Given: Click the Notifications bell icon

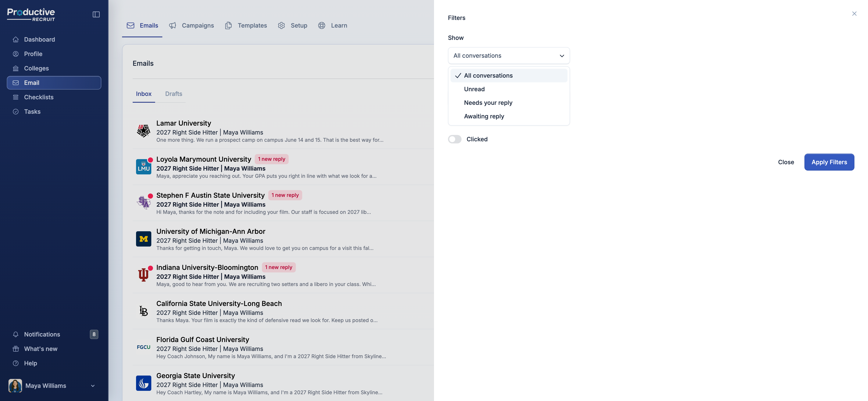Looking at the screenshot, I should pyautogui.click(x=15, y=334).
